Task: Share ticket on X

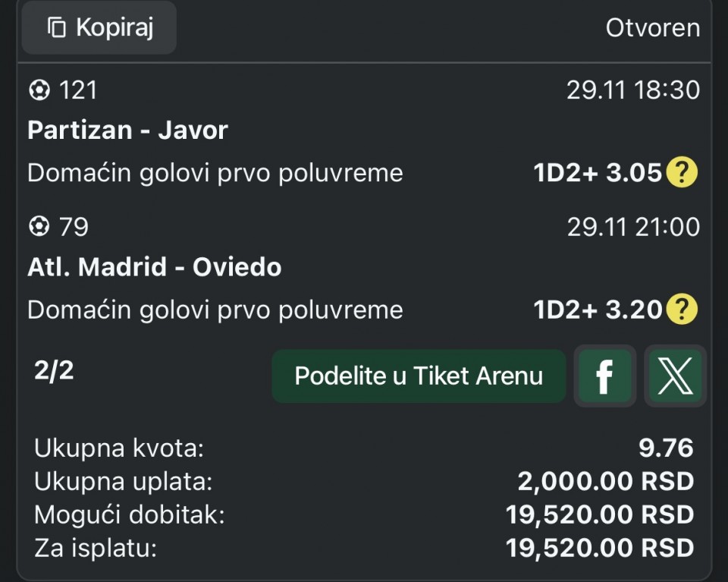Action: tap(674, 376)
